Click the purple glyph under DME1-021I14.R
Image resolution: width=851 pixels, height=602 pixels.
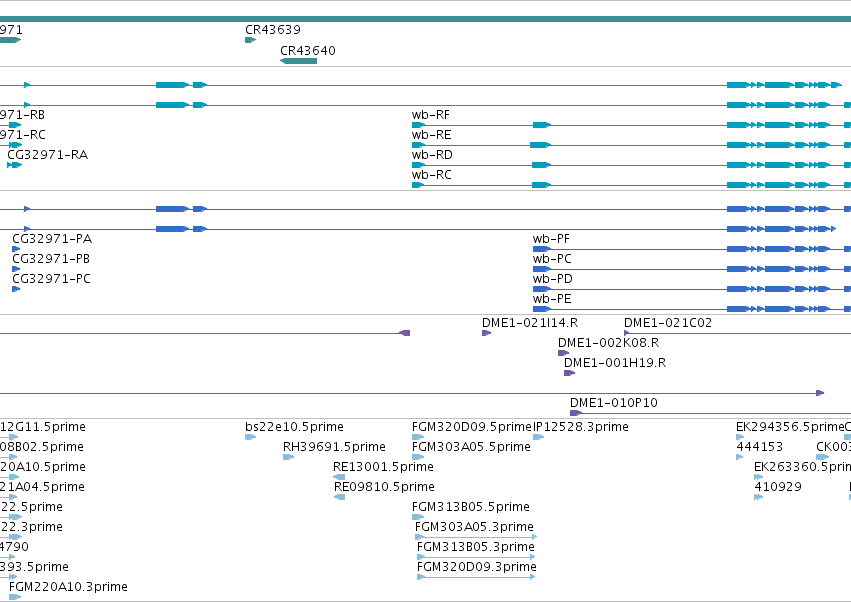(x=486, y=333)
